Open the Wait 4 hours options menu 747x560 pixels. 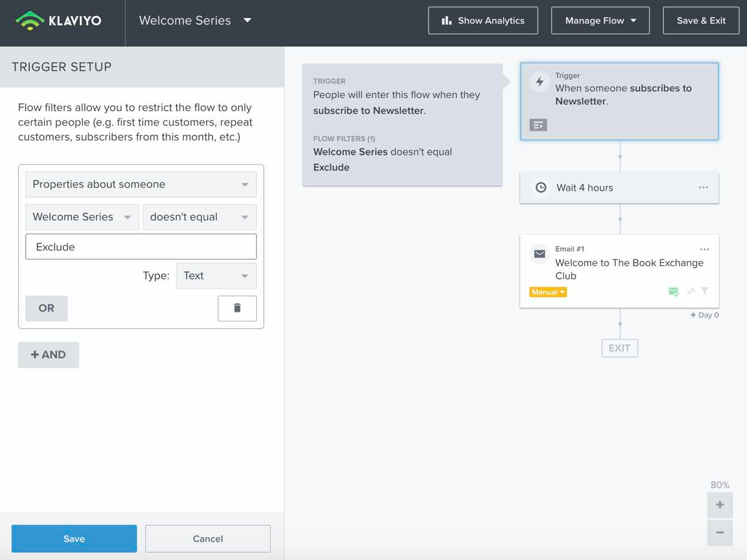(703, 188)
